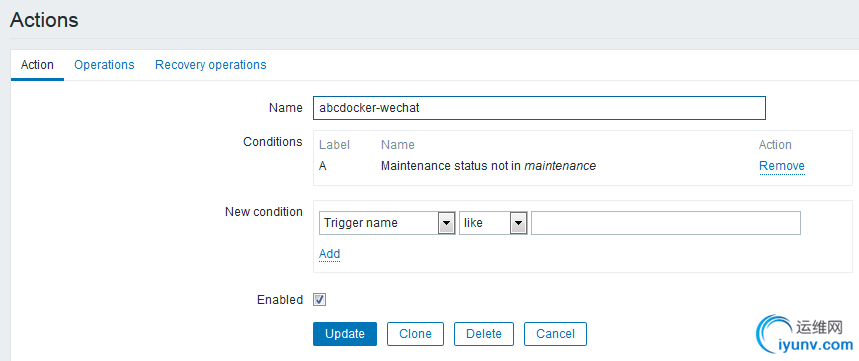Viewport: 859px width, 361px height.
Task: Open the 'like' operator dropdown
Action: (x=493, y=224)
